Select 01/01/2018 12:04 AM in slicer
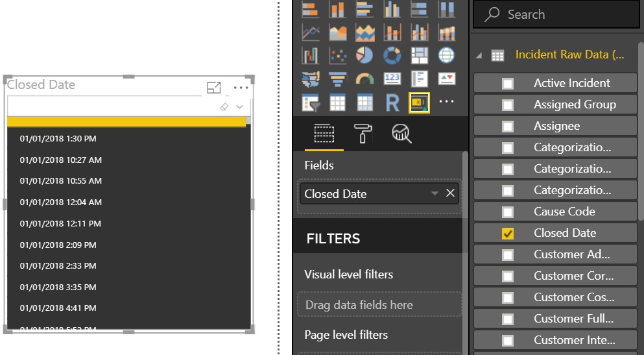 pos(61,202)
